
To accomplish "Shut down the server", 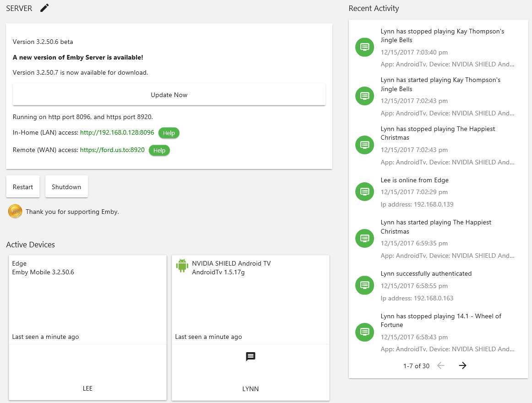I will tap(66, 187).
